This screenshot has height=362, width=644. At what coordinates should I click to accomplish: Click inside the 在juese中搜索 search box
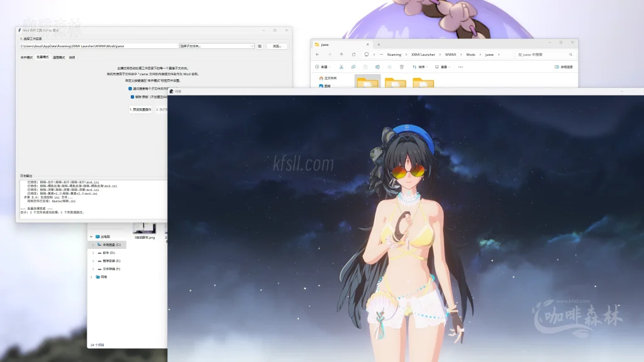(x=530, y=55)
